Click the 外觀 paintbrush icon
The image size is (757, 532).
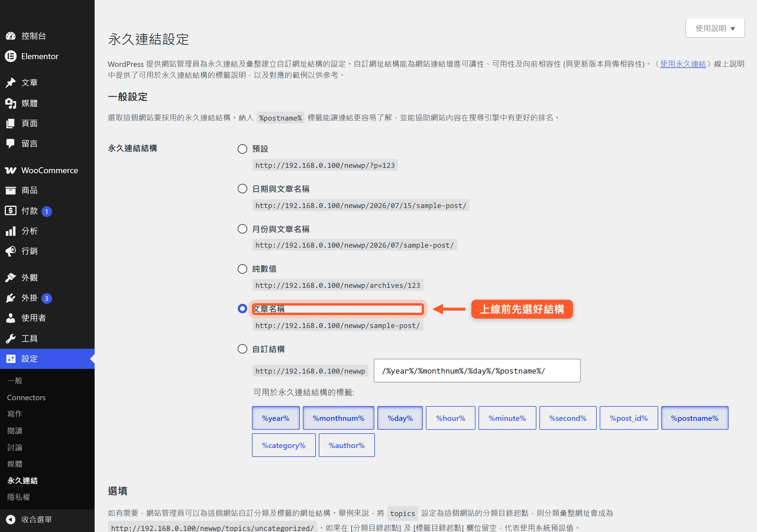click(x=11, y=278)
